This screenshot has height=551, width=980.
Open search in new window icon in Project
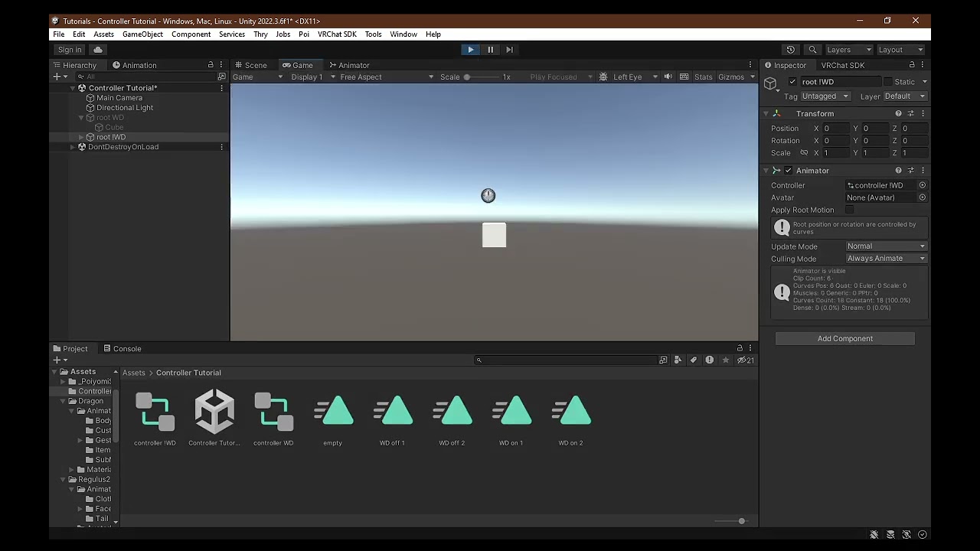tap(663, 360)
